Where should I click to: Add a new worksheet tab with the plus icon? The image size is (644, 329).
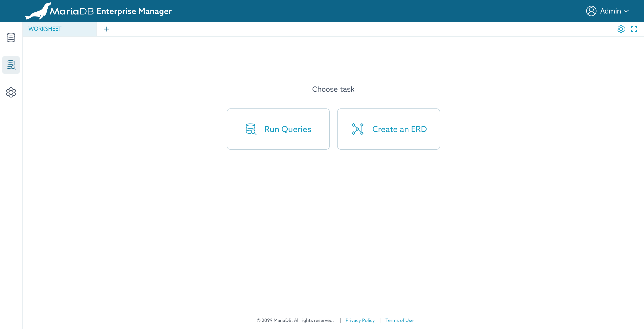click(106, 29)
